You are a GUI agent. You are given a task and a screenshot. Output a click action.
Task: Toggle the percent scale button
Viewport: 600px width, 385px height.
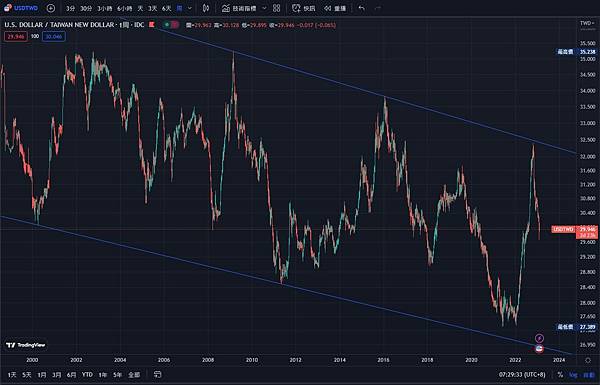pyautogui.click(x=560, y=375)
